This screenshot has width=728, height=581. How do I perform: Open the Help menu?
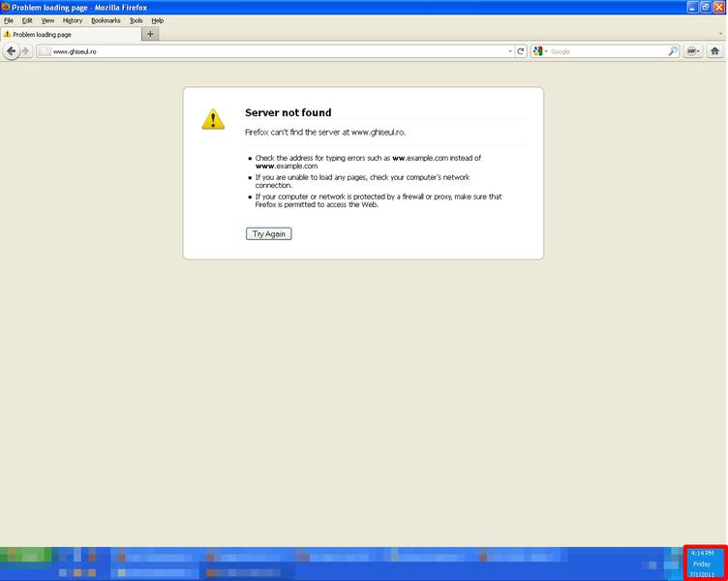coord(158,20)
